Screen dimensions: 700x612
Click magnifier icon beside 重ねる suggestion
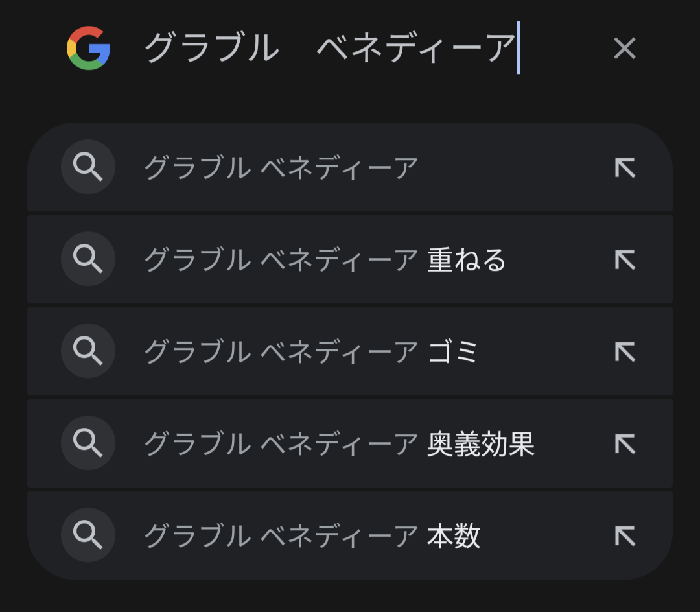88,259
